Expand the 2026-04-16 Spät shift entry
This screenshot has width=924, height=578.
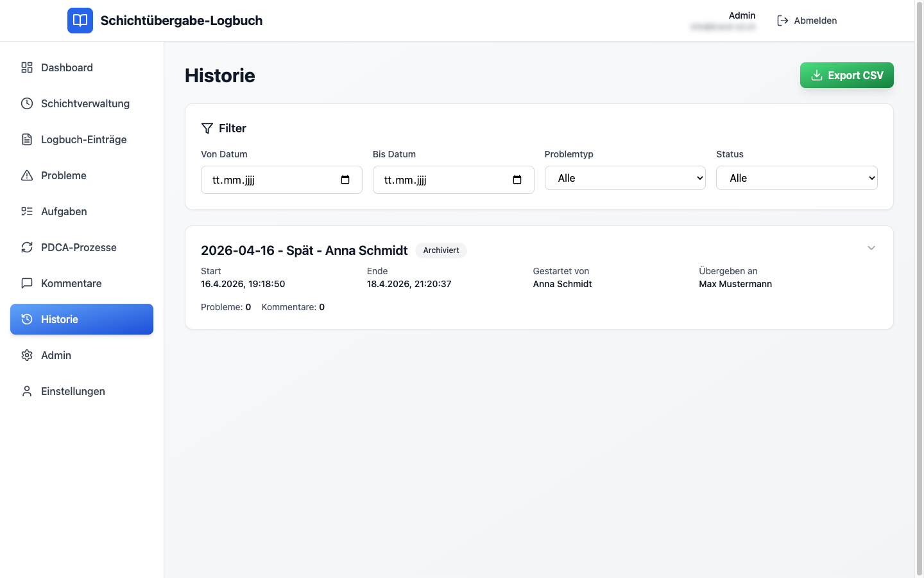(x=871, y=248)
